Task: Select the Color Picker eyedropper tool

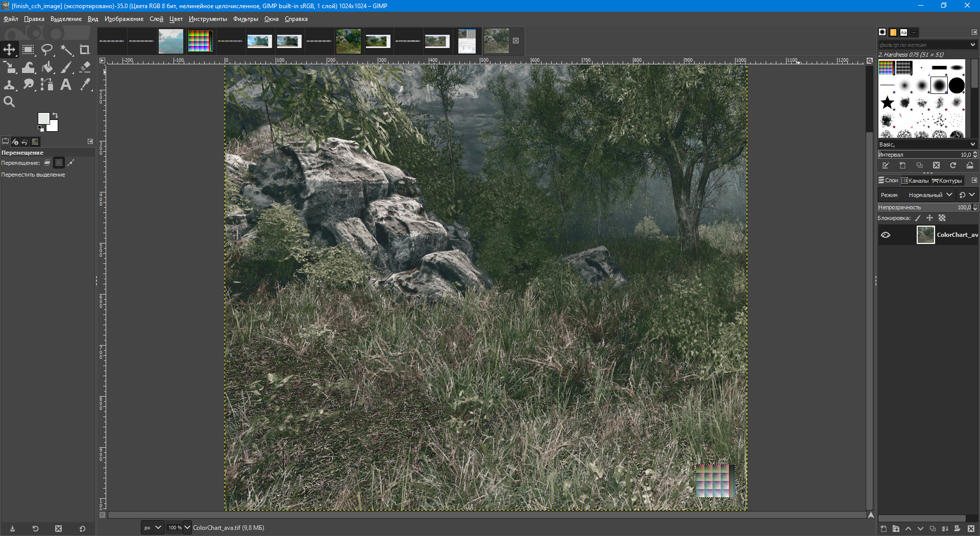Action: 85,85
